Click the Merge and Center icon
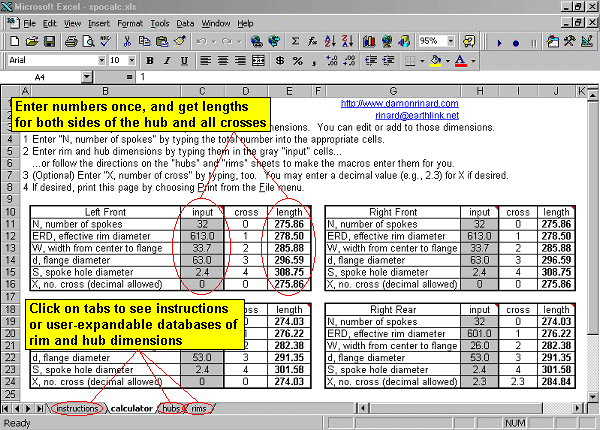 coord(258,60)
